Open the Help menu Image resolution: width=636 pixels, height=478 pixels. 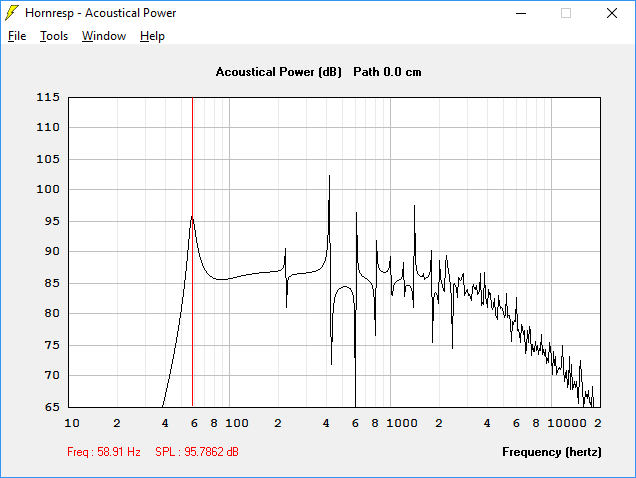pyautogui.click(x=152, y=36)
